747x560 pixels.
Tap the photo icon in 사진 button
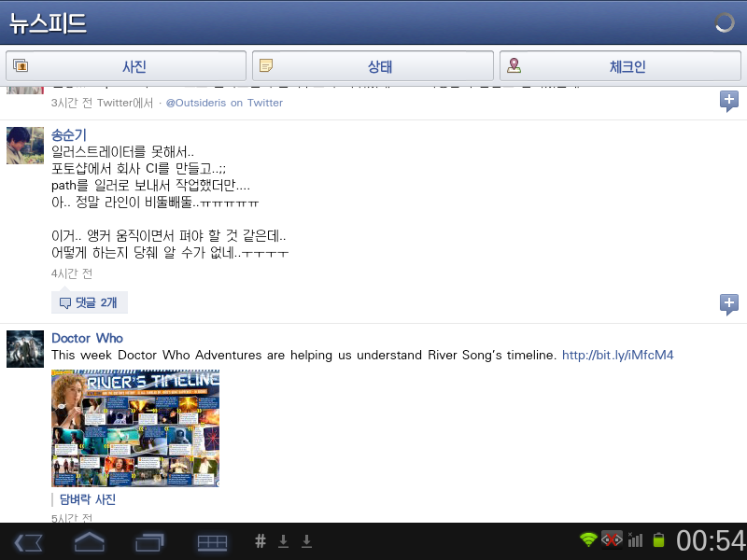tap(21, 65)
